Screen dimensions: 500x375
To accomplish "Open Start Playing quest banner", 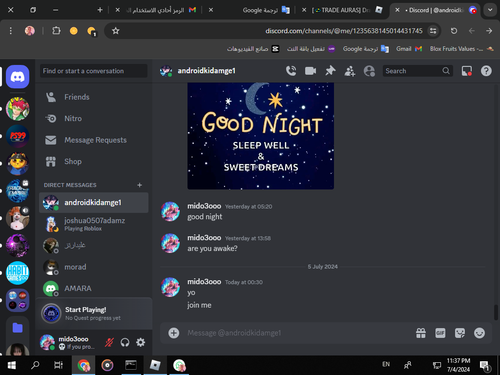I will [x=94, y=313].
